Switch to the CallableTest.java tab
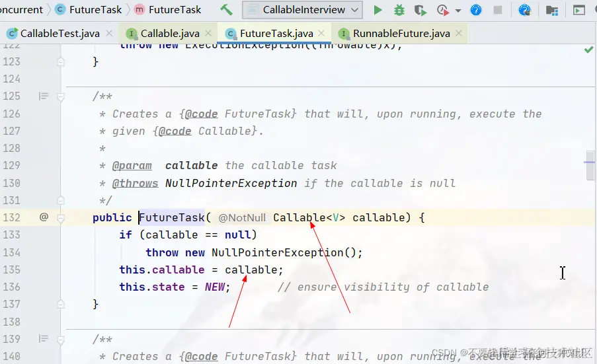597x364 pixels. 60,34
